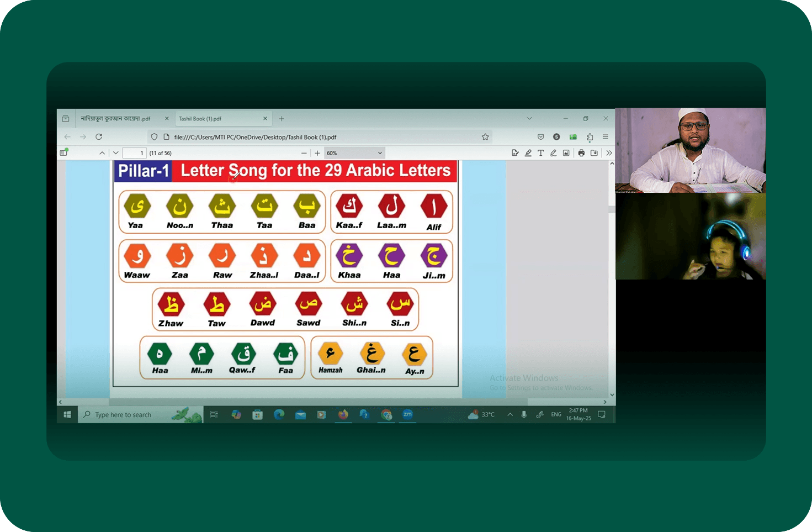Open the Zoom app from the taskbar

point(407,415)
